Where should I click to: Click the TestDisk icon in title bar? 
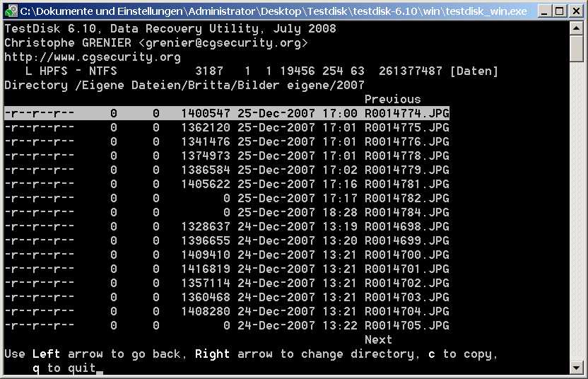[x=11, y=11]
